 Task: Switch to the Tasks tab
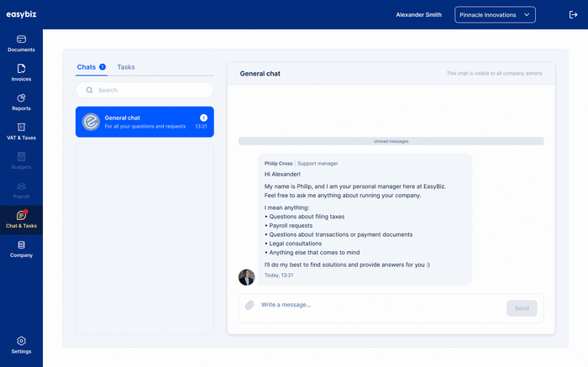[x=126, y=67]
